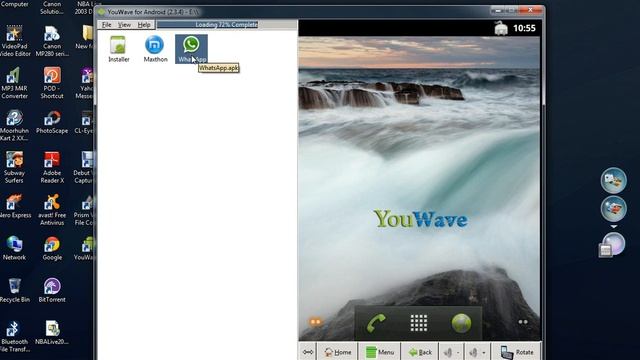
Task: Open the Network desktop icon
Action: pos(14,248)
